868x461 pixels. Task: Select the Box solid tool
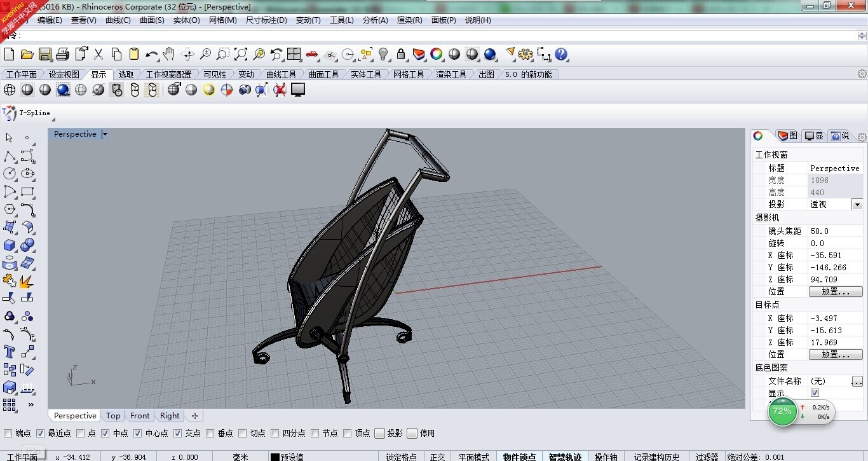point(9,245)
